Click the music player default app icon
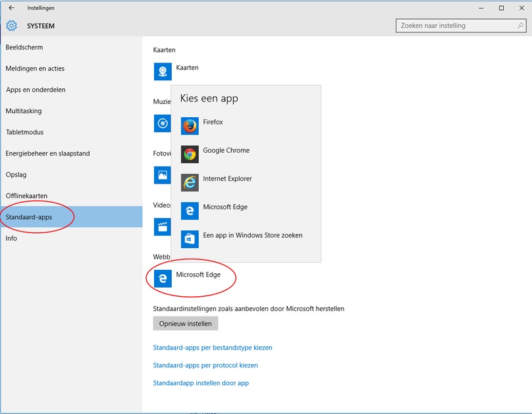The height and width of the screenshot is (414, 532). click(162, 123)
